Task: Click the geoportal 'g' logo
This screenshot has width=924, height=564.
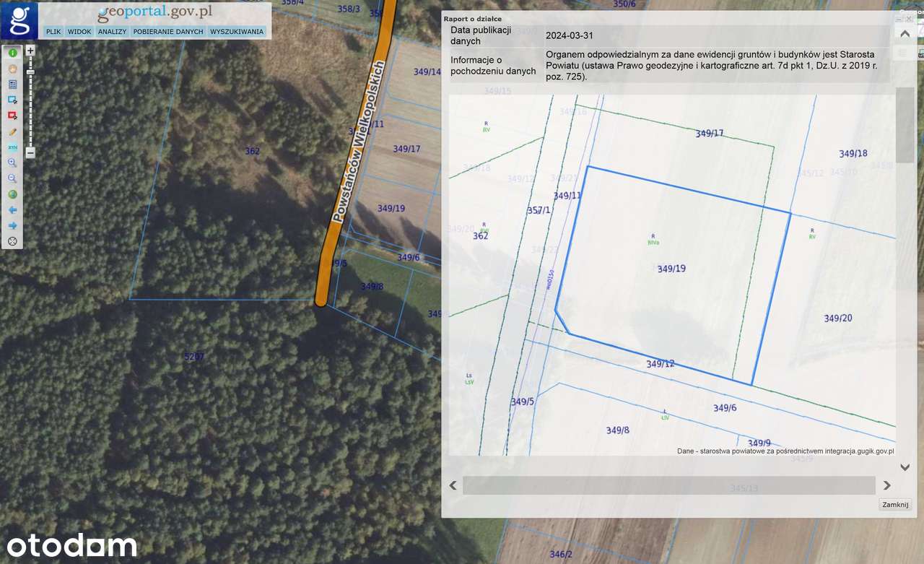Action: 19,20
